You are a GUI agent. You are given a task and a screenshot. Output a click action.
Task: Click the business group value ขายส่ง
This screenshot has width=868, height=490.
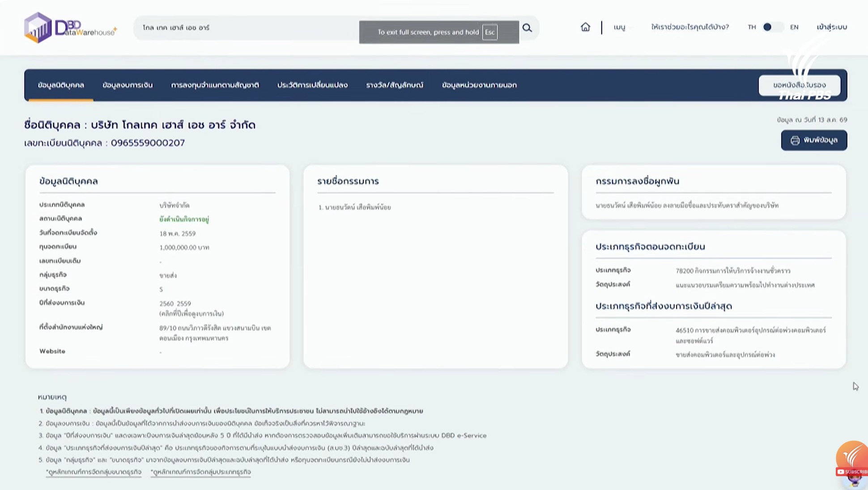click(x=168, y=275)
